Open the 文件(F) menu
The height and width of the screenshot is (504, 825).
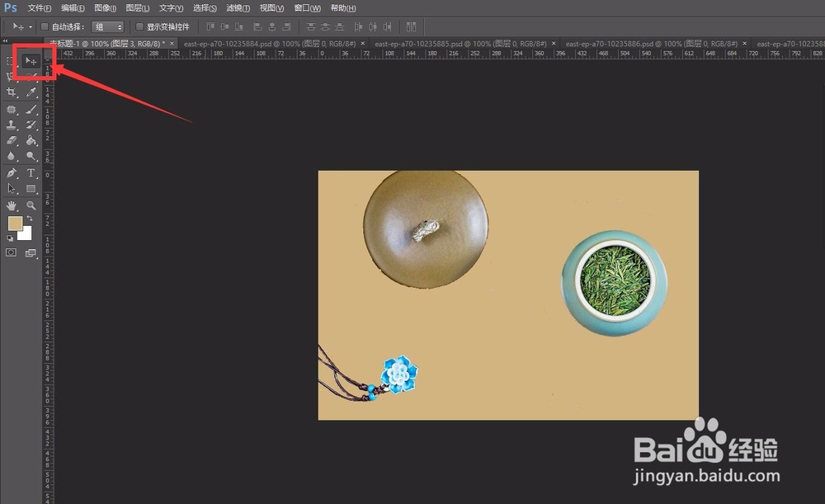point(40,8)
